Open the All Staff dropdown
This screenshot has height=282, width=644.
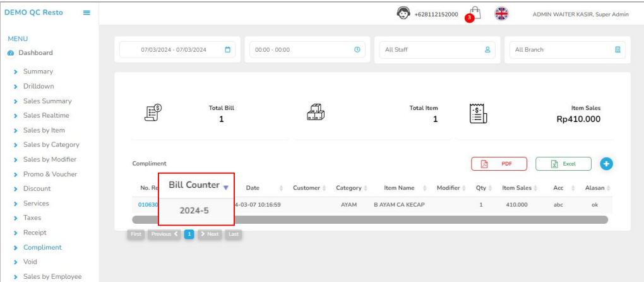click(x=434, y=50)
